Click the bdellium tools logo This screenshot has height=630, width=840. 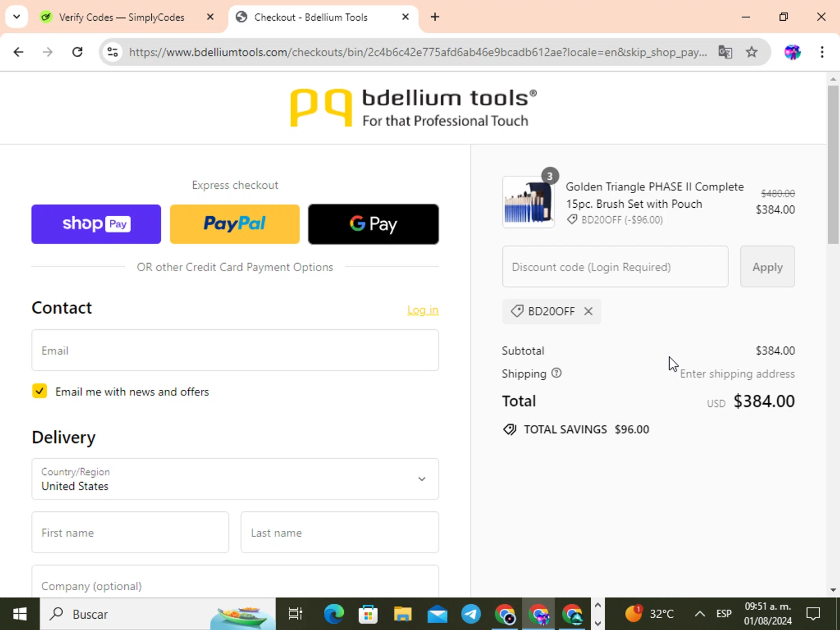pos(413,108)
